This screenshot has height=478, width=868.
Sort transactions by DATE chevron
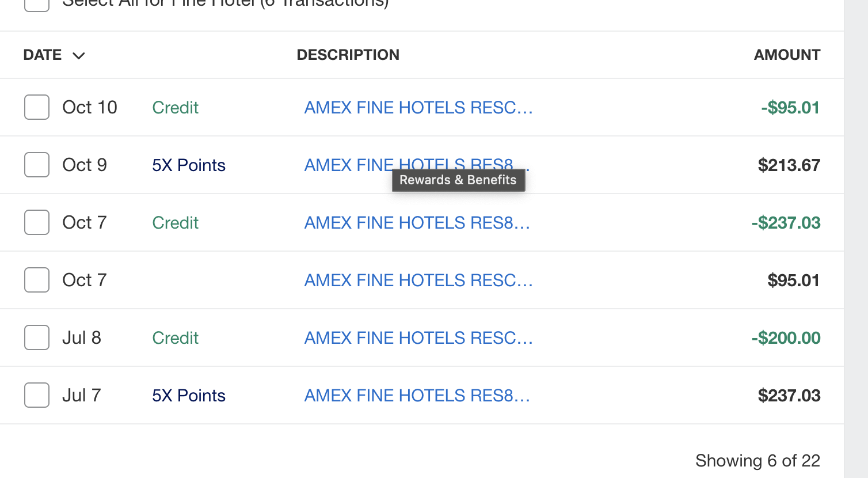coord(79,55)
